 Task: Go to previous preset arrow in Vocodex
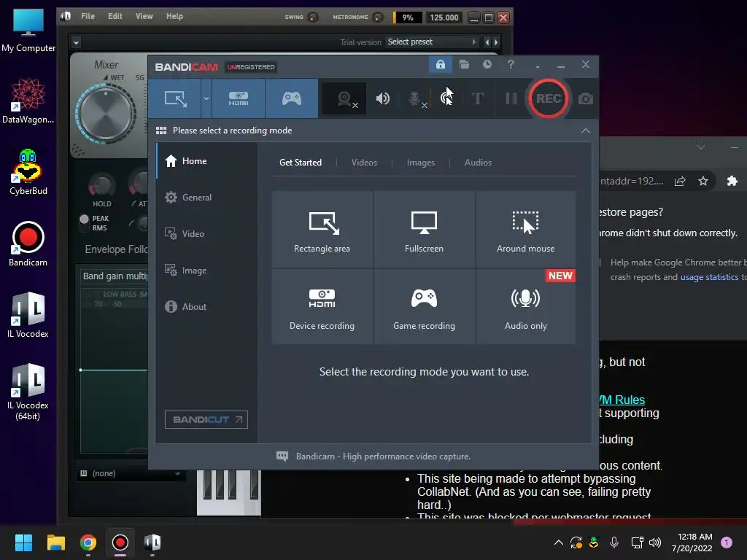tap(487, 42)
